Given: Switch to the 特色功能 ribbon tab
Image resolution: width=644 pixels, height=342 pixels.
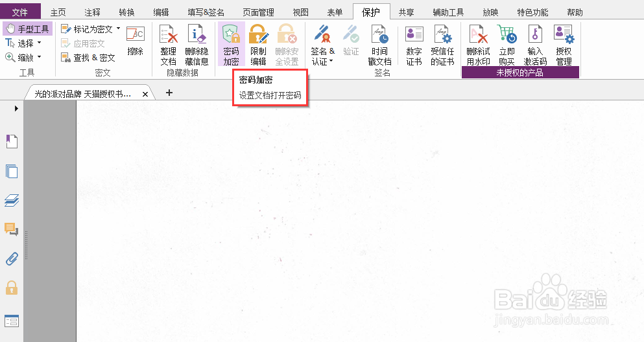Looking at the screenshot, I should tap(532, 12).
